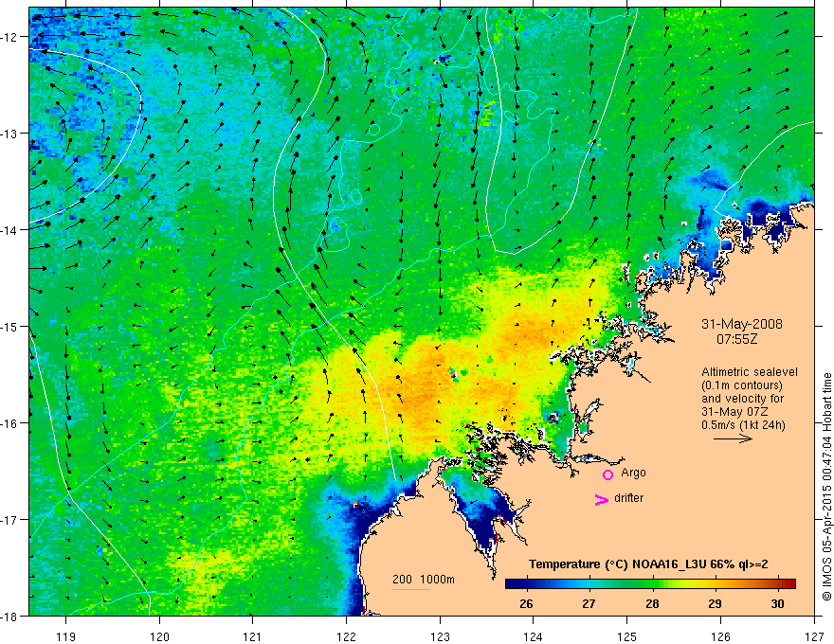834x644 pixels.
Task: Click the '0.5m/s (1kt 24h)' text
Action: [x=743, y=425]
